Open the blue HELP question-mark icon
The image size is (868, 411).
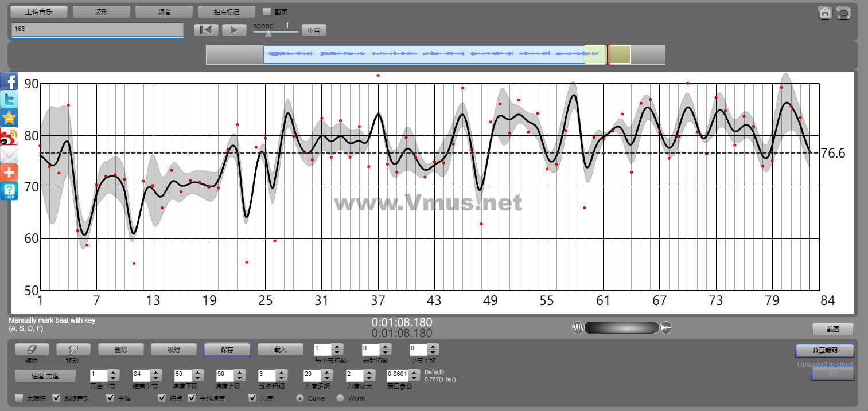point(9,191)
